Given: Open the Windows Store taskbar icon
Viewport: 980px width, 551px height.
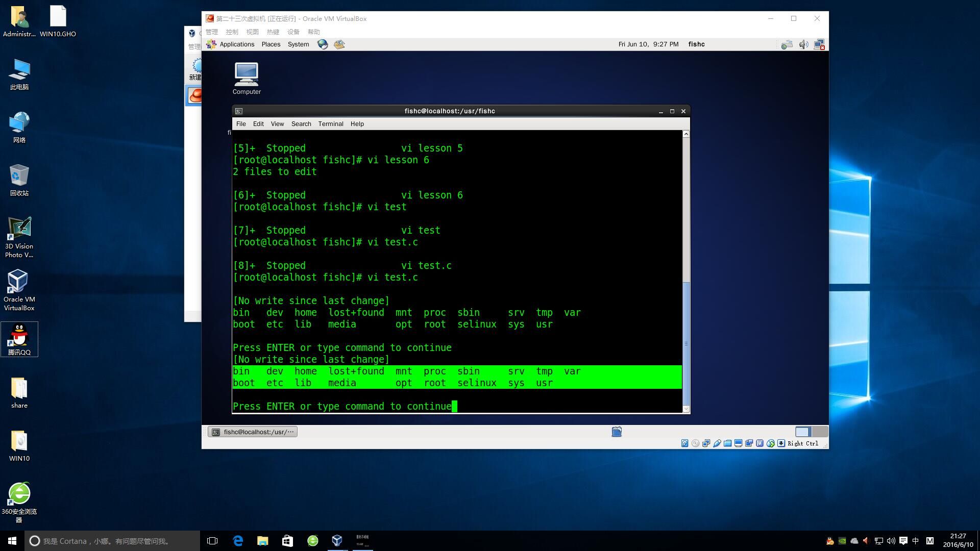Looking at the screenshot, I should [287, 541].
